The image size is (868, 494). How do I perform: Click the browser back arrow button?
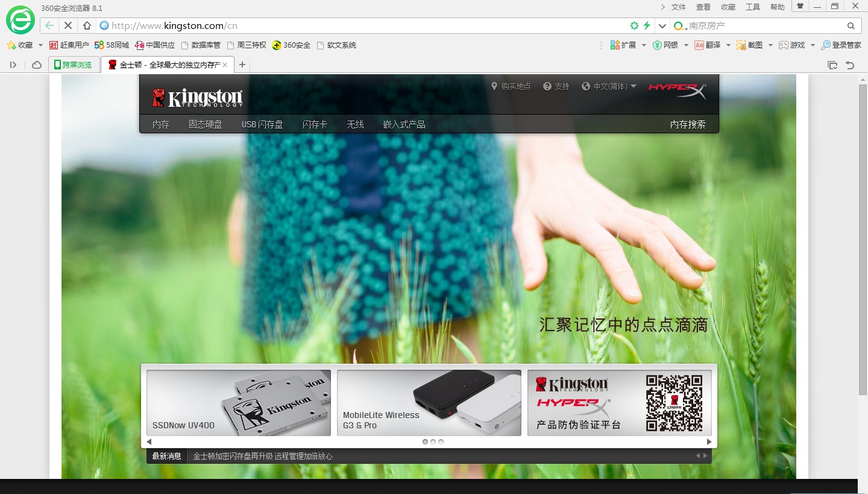point(49,25)
